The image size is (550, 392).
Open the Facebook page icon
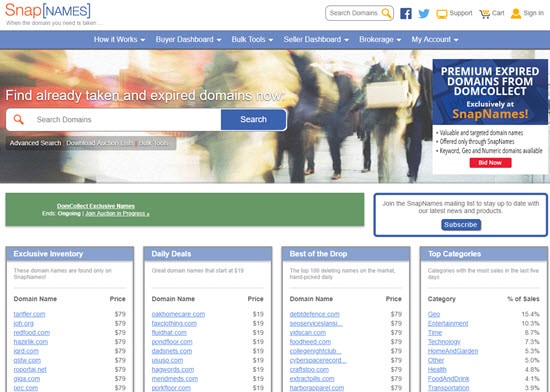point(405,13)
